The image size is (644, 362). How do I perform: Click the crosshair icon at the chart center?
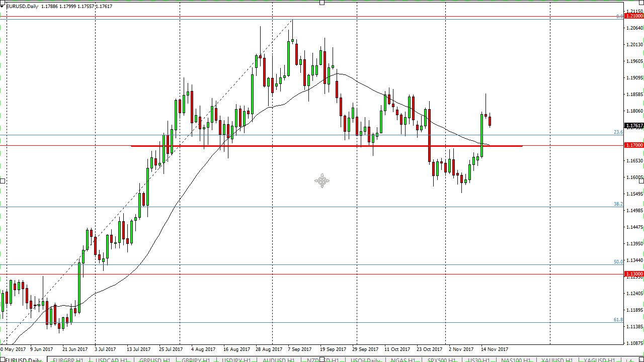tap(322, 181)
